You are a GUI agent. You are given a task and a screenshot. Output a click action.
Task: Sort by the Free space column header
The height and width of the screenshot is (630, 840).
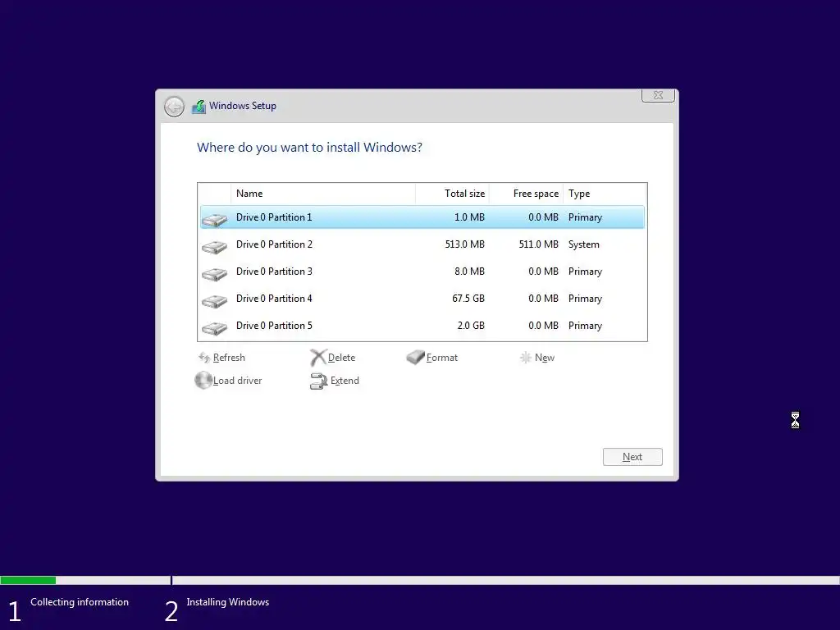[x=526, y=194]
